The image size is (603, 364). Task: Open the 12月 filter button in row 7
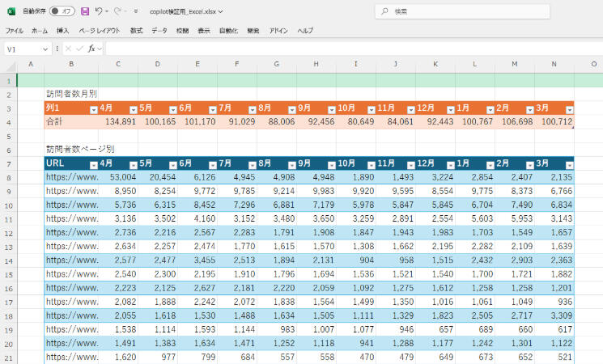click(451, 165)
